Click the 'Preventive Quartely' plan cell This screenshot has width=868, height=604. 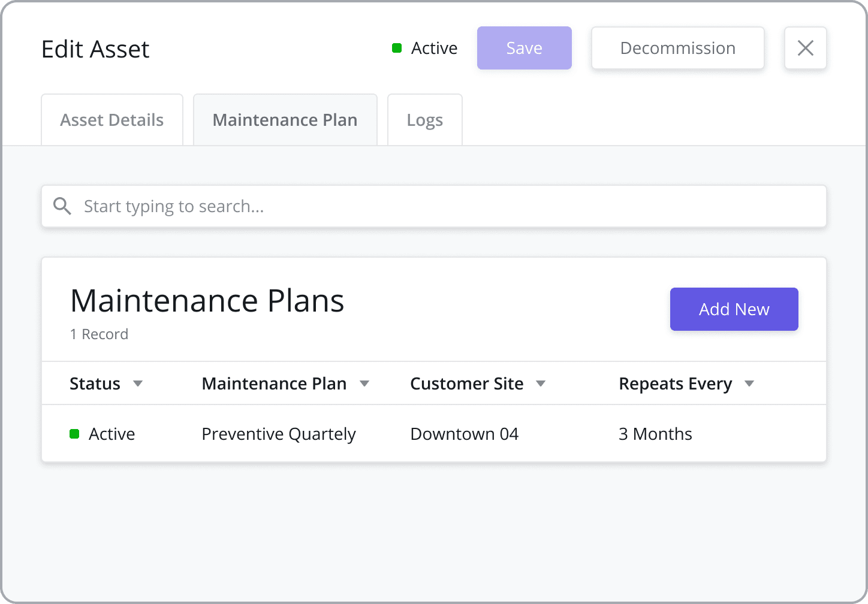click(279, 434)
